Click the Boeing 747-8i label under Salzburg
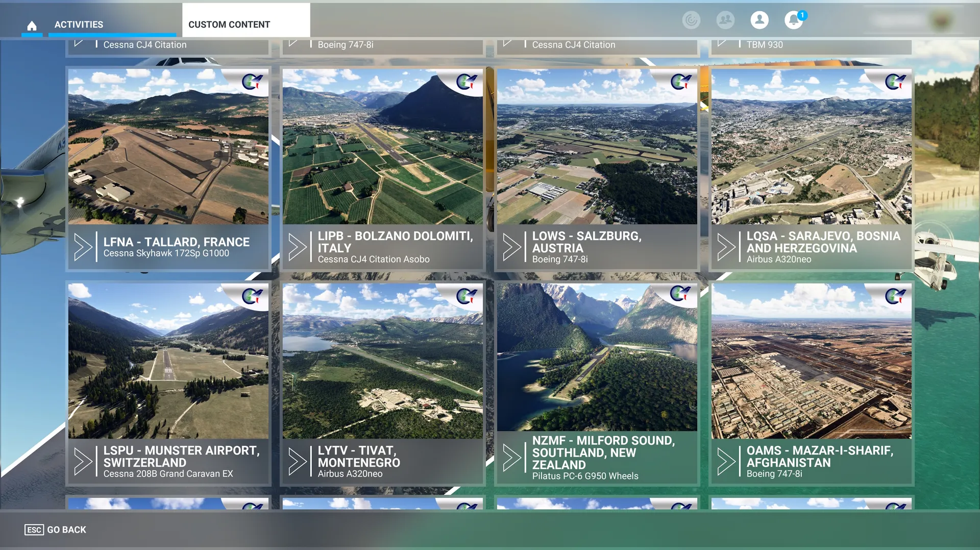This screenshot has width=980, height=550. pyautogui.click(x=560, y=259)
